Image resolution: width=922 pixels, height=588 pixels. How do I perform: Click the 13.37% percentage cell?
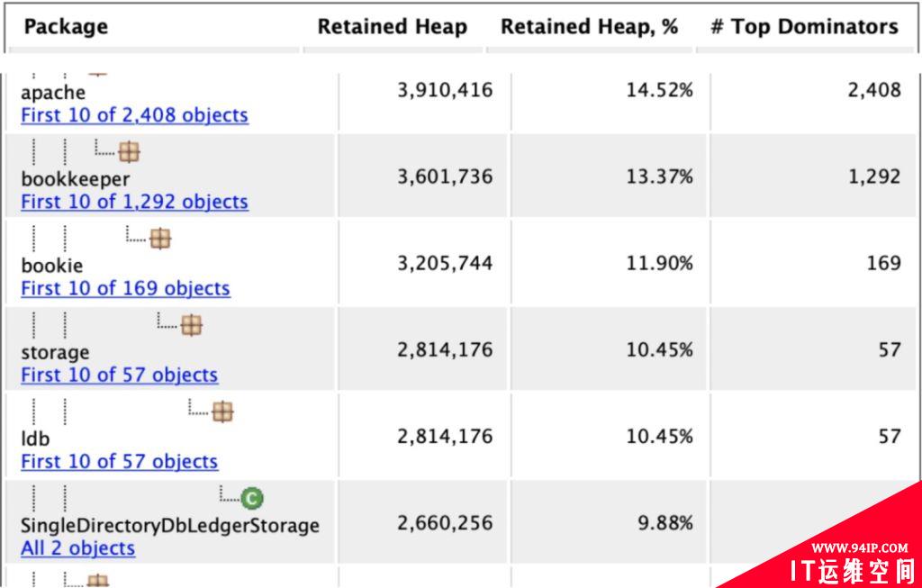(x=658, y=176)
